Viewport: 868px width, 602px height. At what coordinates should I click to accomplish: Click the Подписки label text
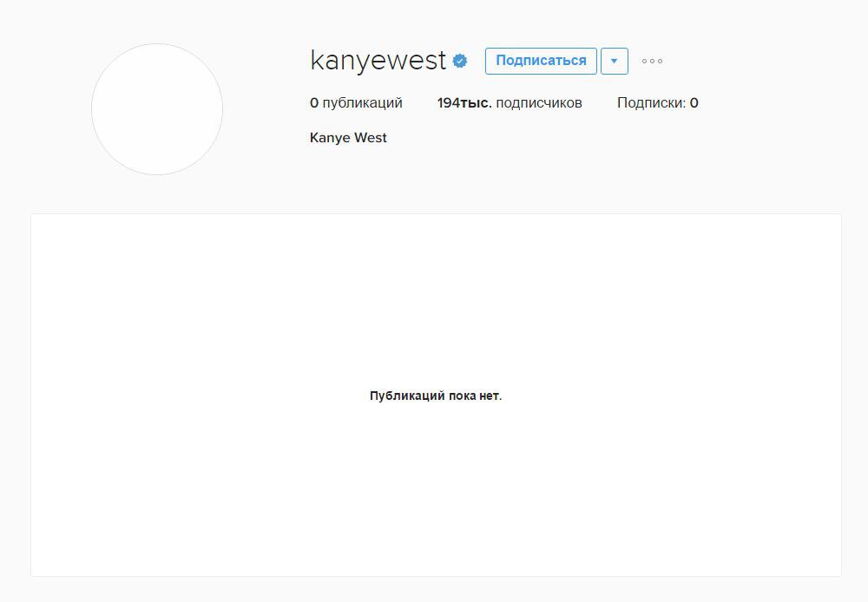tap(651, 103)
